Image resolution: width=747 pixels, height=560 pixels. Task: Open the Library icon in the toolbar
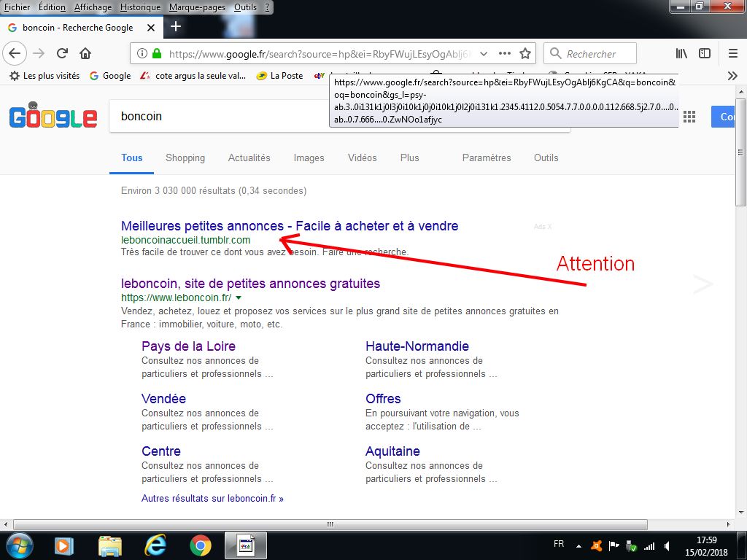pos(682,53)
